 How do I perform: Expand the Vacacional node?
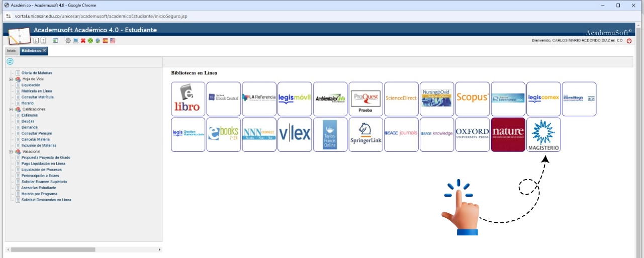point(11,151)
